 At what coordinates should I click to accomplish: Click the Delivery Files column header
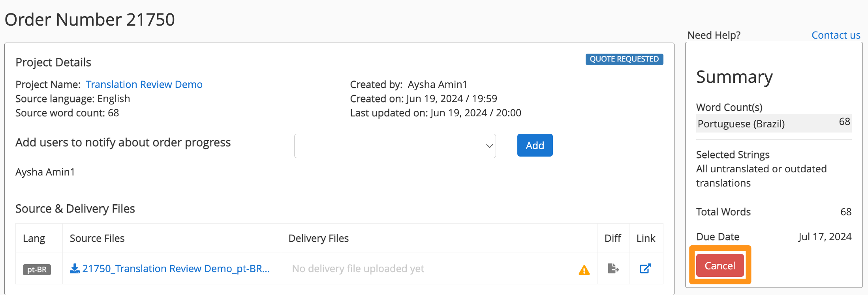click(318, 238)
